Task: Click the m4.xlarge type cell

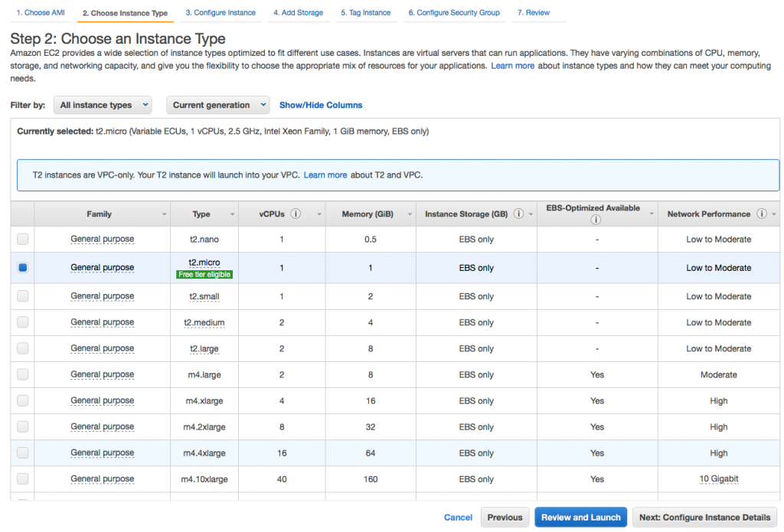Action: pyautogui.click(x=204, y=400)
